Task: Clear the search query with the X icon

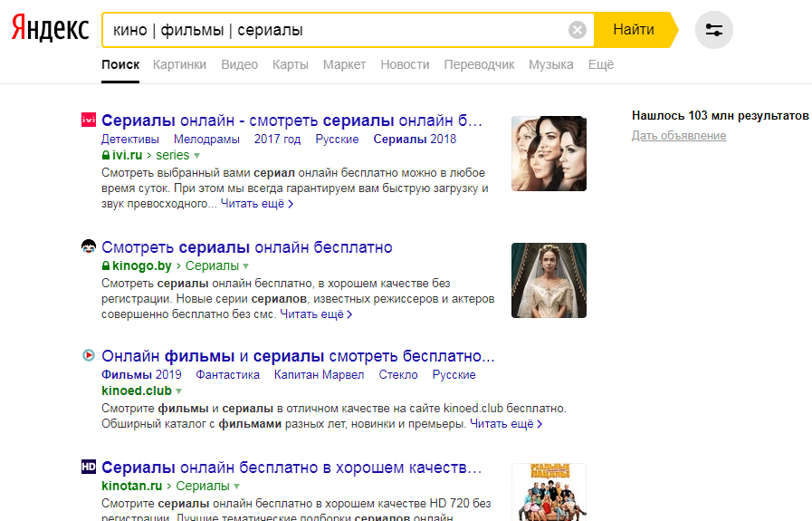Action: click(578, 30)
